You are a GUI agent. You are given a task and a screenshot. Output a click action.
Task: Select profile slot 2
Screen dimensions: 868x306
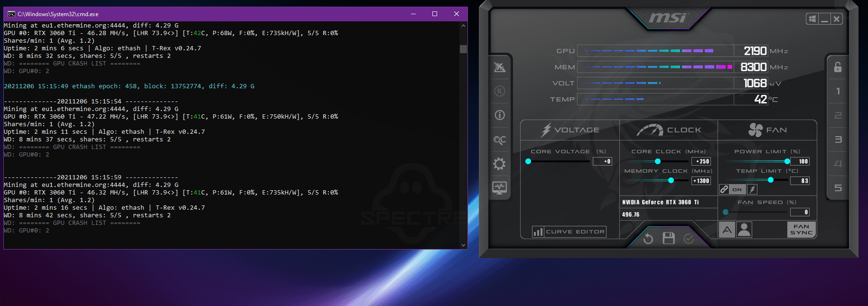point(838,115)
